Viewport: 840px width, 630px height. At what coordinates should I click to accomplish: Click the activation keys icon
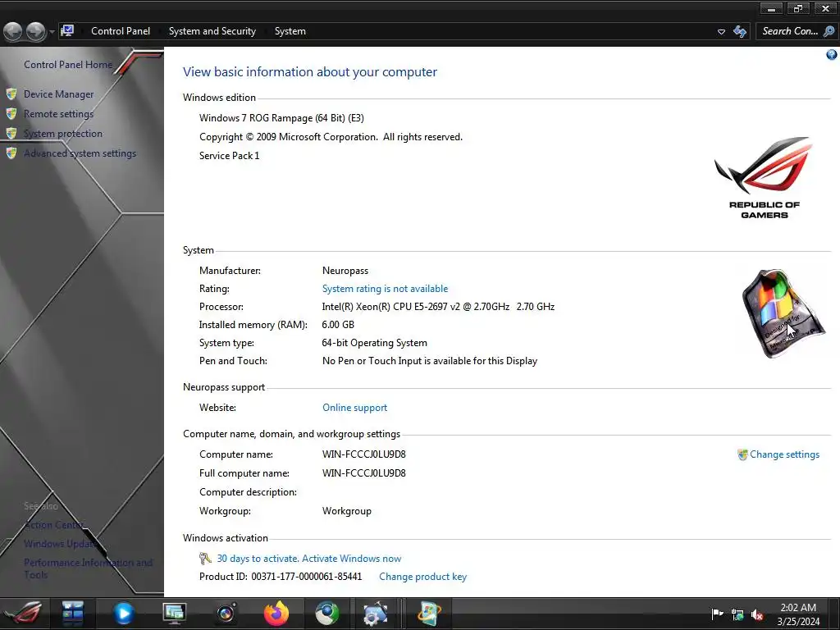click(205, 559)
